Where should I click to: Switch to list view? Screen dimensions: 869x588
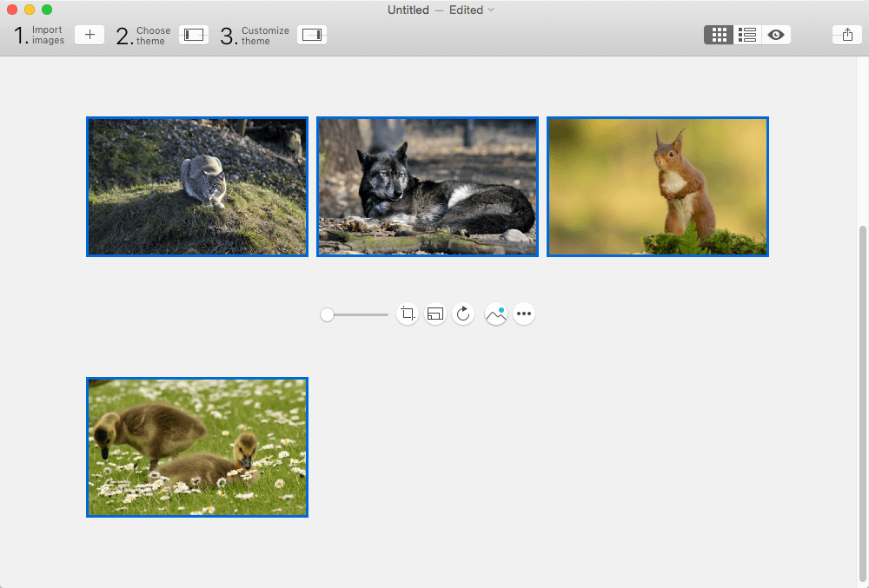747,35
